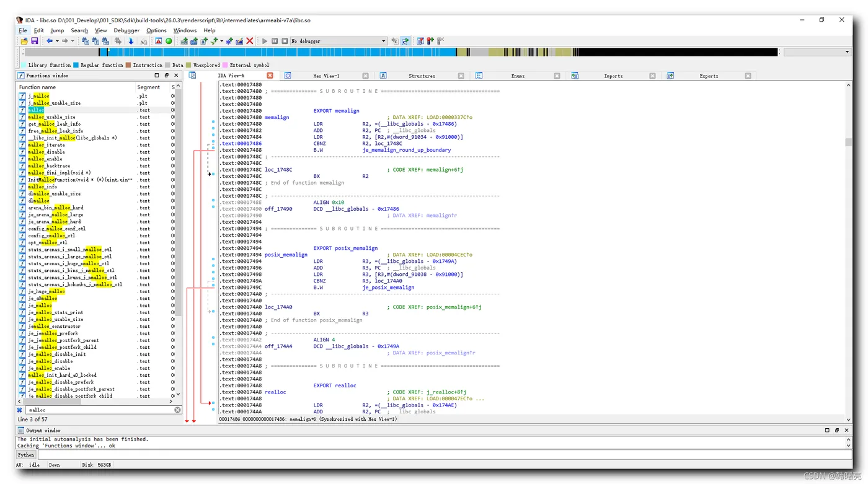Click the Exports tab icon
Image resolution: width=868 pixels, height=484 pixels.
(x=670, y=76)
